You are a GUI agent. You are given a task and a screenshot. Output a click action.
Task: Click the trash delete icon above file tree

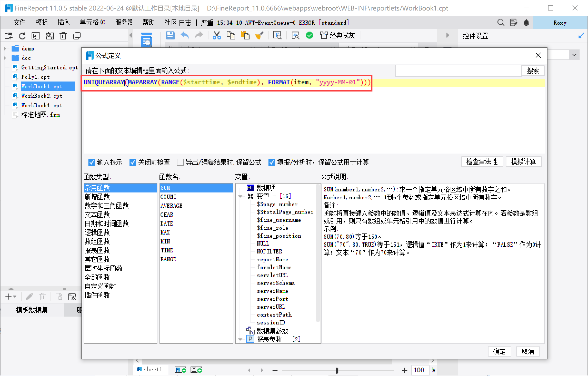[x=63, y=36]
